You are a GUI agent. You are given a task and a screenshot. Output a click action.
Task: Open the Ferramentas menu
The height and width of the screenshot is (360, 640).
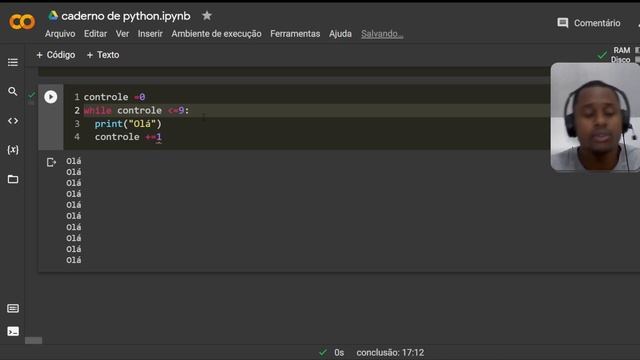295,34
